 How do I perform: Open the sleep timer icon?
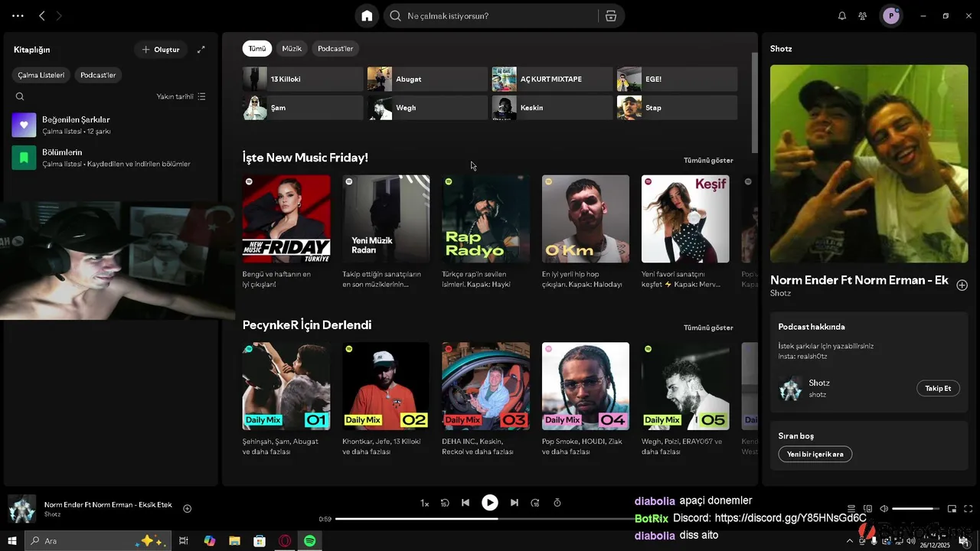click(557, 503)
